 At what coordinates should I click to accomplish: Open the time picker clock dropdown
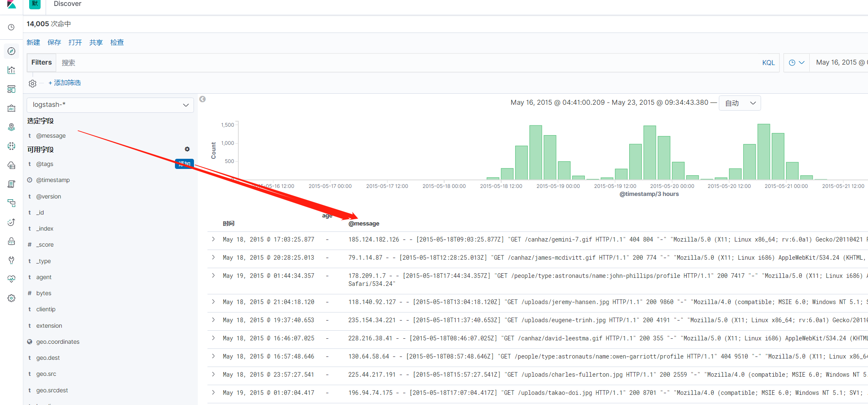[796, 62]
